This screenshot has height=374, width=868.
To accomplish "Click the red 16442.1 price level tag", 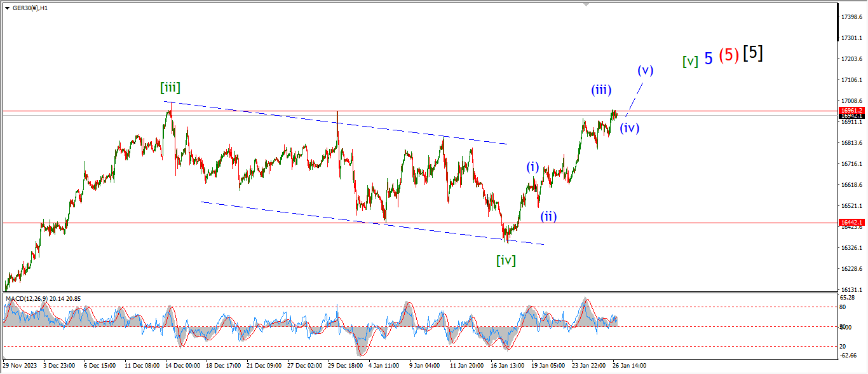I will 851,223.
